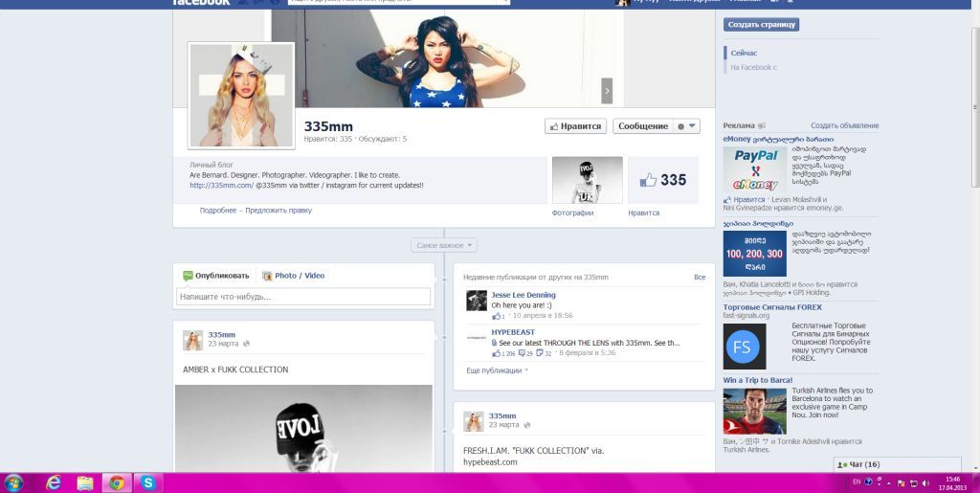Click Win a Trip to Barca! ad title

pyautogui.click(x=758, y=380)
